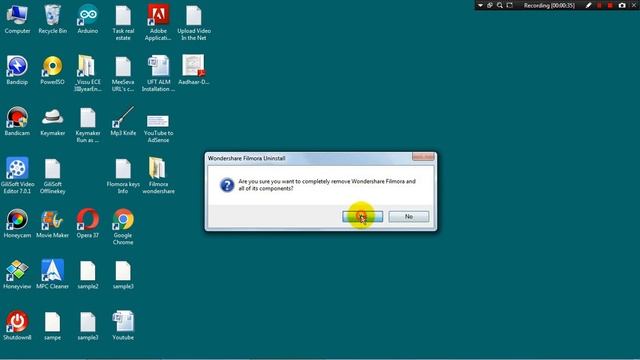Open UFT ALM Installation document

(158, 73)
